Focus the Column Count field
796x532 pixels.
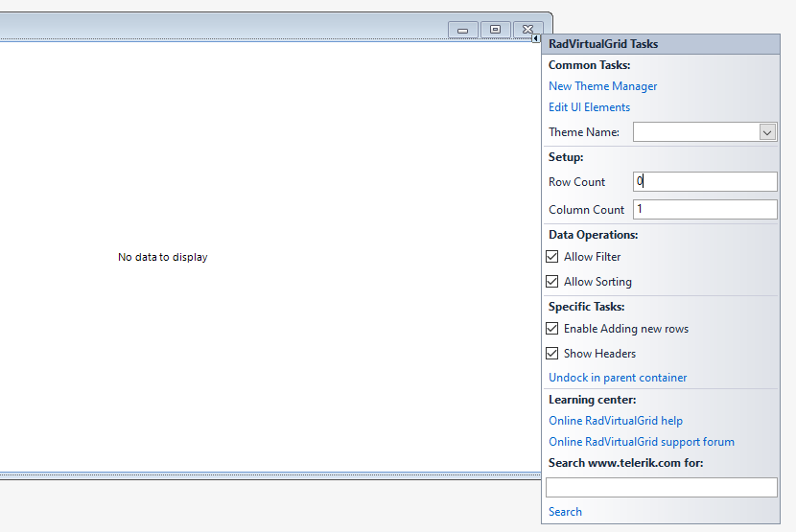pos(705,209)
